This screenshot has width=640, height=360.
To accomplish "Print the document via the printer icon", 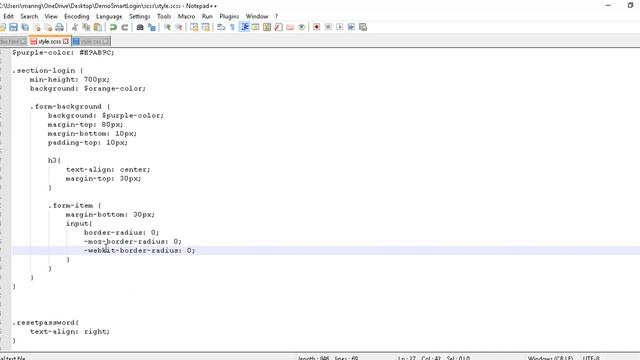I will (x=60, y=27).
